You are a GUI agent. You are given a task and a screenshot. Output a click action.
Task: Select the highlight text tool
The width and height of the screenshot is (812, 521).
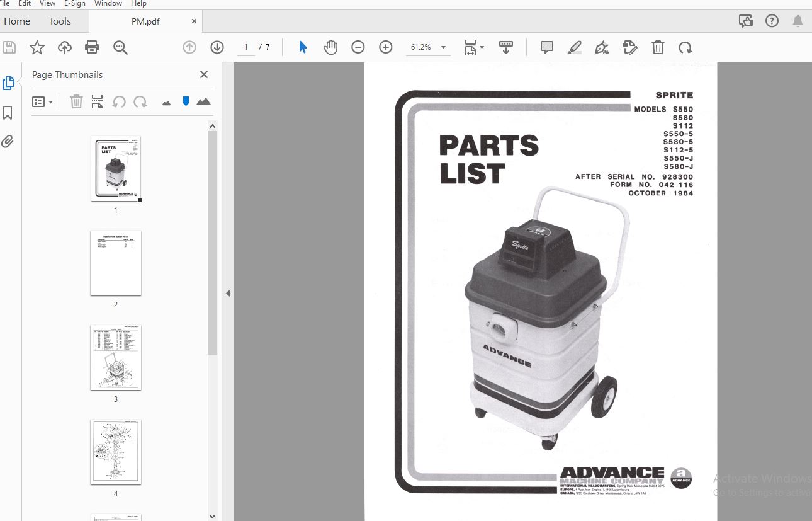574,47
